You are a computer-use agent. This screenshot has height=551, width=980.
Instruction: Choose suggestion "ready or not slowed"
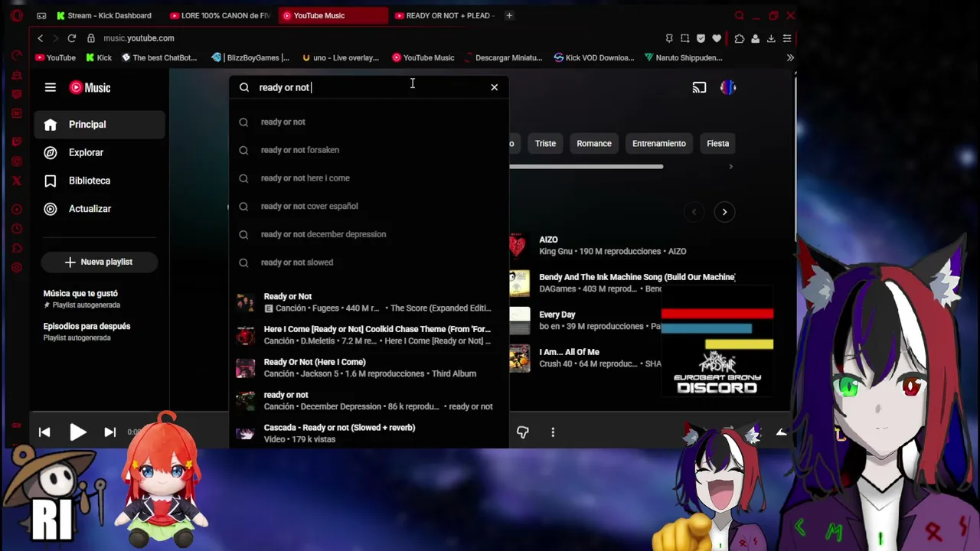point(369,262)
